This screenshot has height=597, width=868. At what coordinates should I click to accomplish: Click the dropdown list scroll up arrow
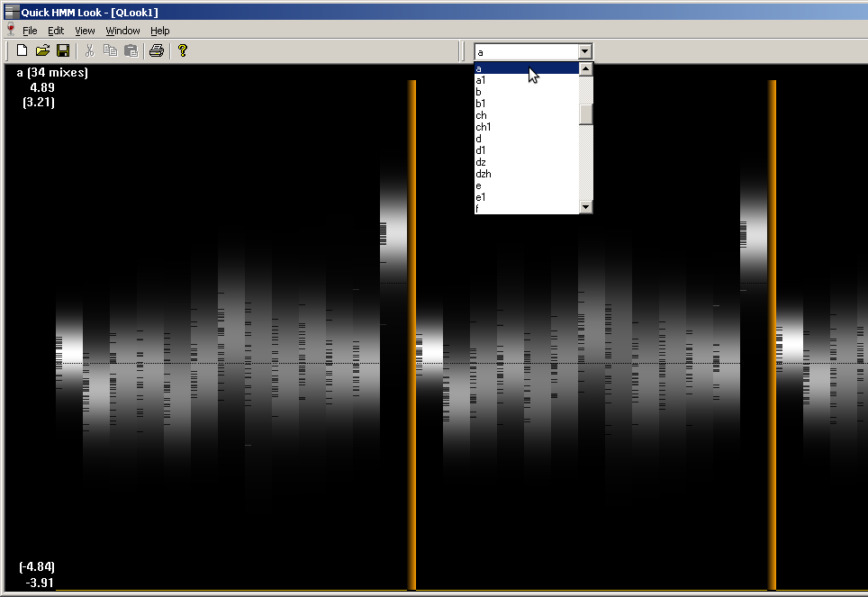[585, 68]
